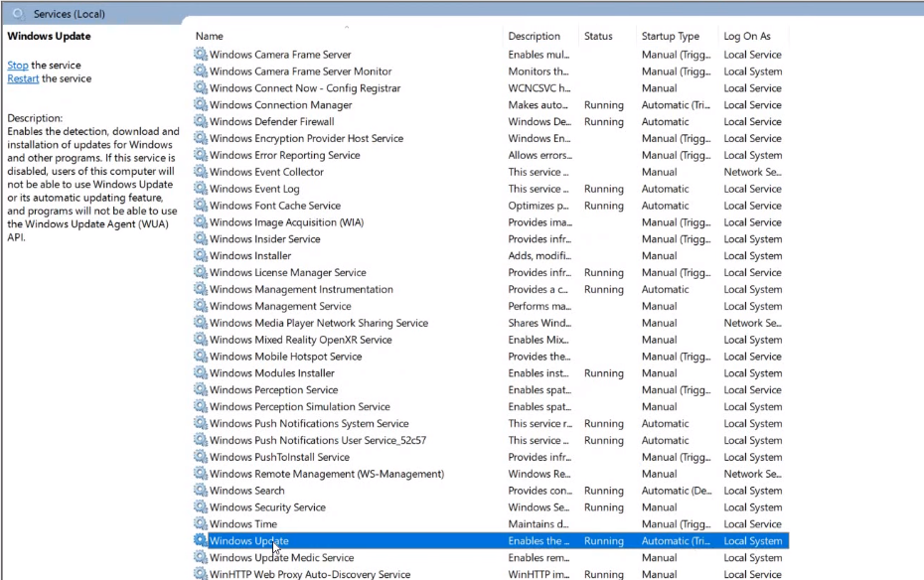Click the Services (Local) header icon

pos(18,14)
